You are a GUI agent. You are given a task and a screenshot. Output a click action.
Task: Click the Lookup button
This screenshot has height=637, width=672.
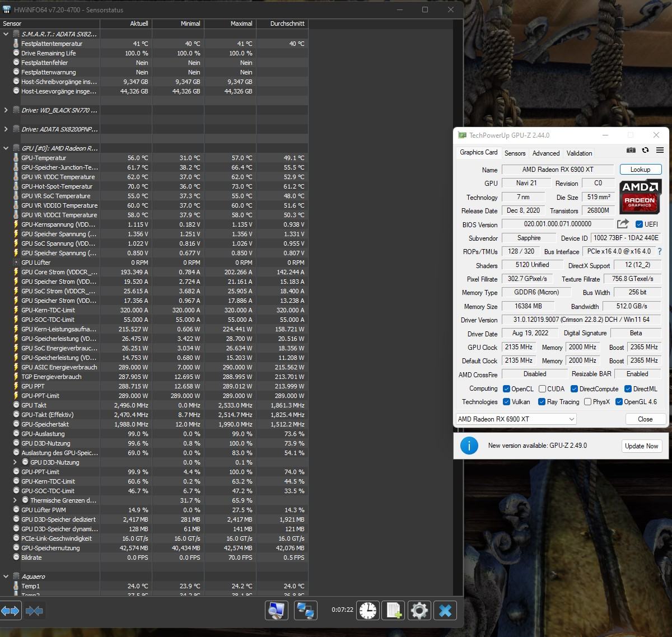tap(640, 170)
